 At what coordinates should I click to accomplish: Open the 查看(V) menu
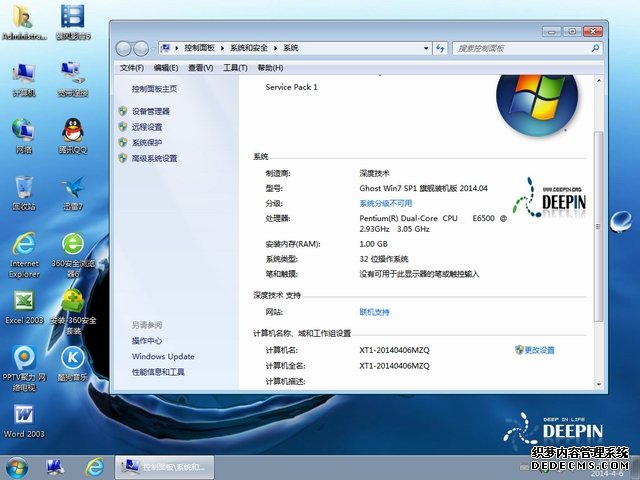point(200,68)
